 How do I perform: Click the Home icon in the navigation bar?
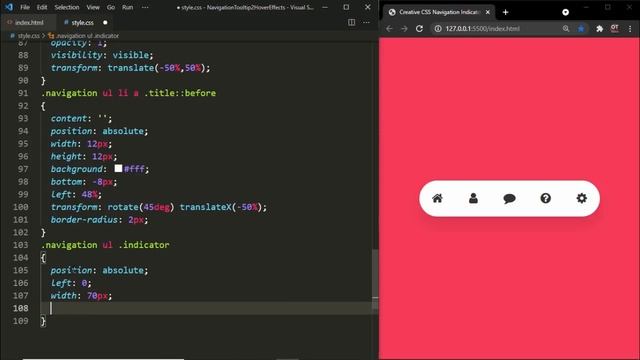437,198
